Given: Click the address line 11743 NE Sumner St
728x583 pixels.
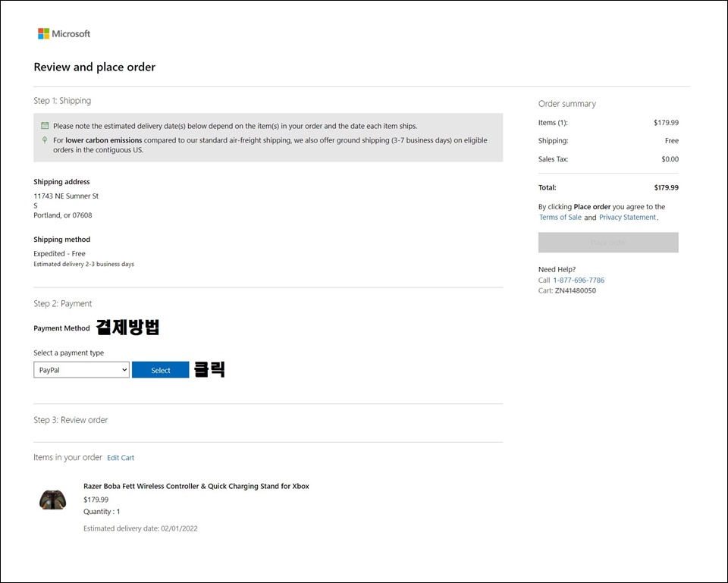Looking at the screenshot, I should [66, 196].
